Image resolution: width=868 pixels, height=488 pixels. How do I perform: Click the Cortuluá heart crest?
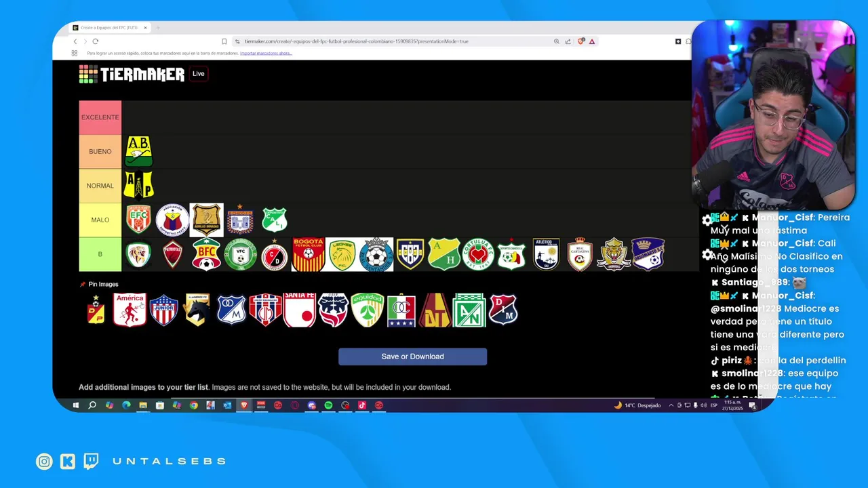pyautogui.click(x=478, y=254)
